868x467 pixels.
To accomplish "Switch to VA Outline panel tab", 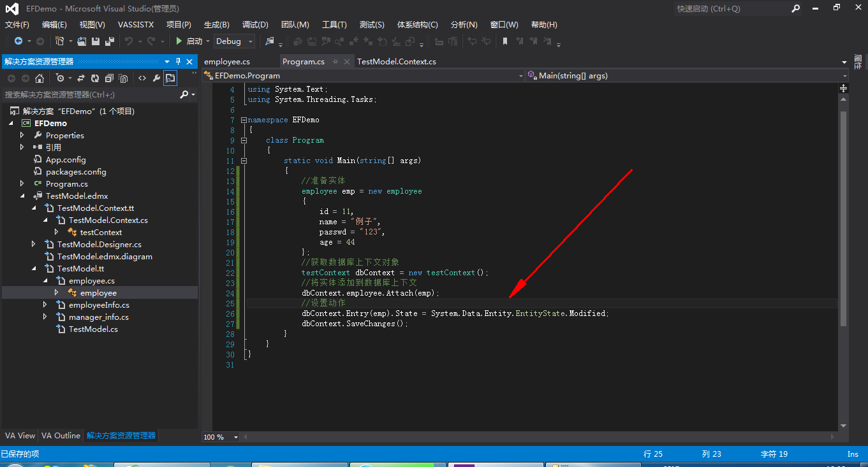I will point(61,436).
